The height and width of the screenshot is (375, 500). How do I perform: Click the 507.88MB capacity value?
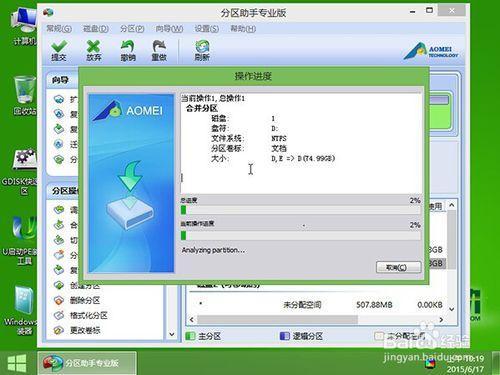click(x=374, y=305)
